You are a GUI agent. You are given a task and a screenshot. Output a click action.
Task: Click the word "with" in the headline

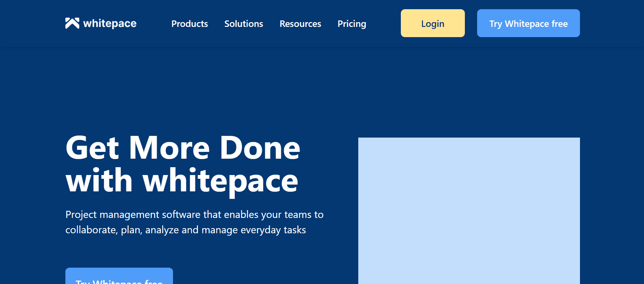click(x=99, y=181)
